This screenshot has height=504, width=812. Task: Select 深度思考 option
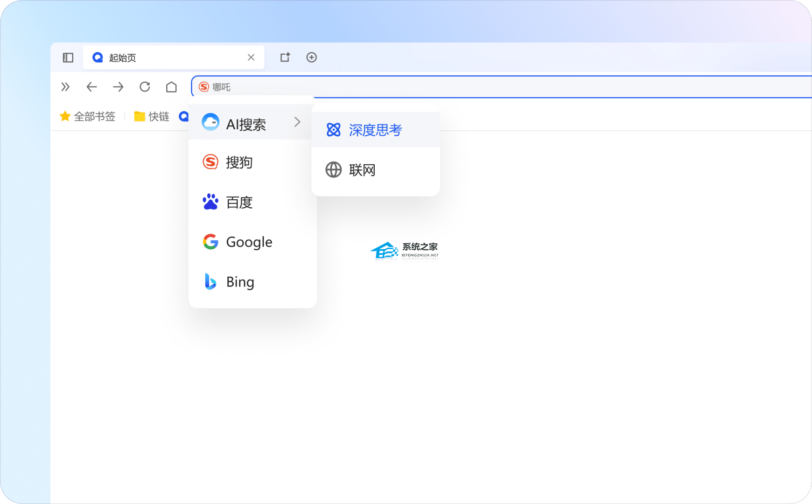tap(376, 130)
